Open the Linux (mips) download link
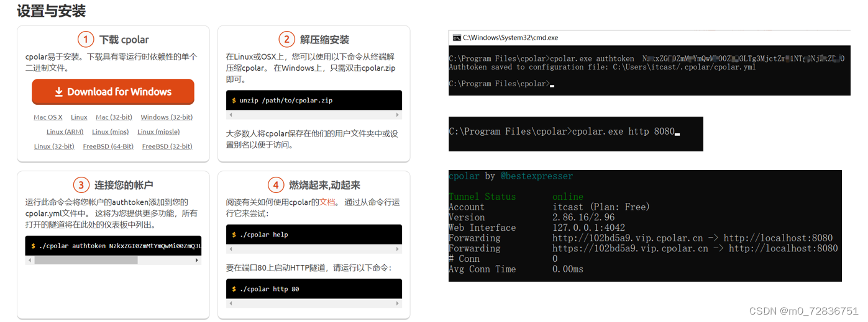Viewport: 868px width, 322px height. (110, 132)
